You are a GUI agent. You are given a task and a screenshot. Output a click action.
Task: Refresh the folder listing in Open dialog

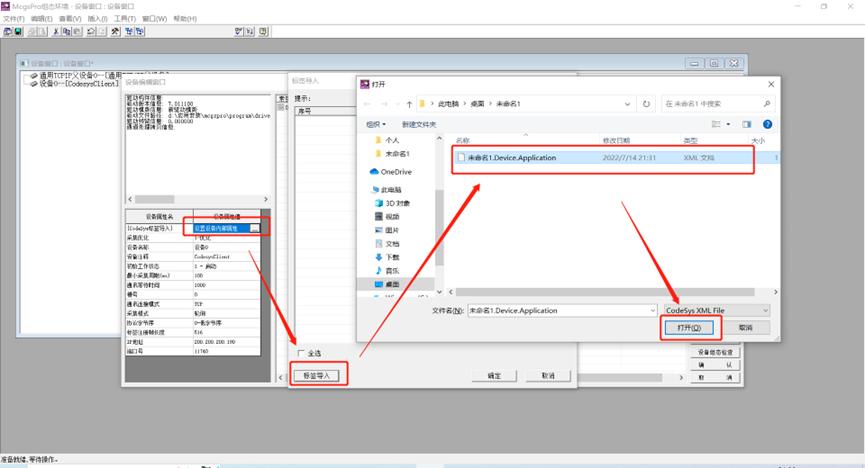(646, 104)
